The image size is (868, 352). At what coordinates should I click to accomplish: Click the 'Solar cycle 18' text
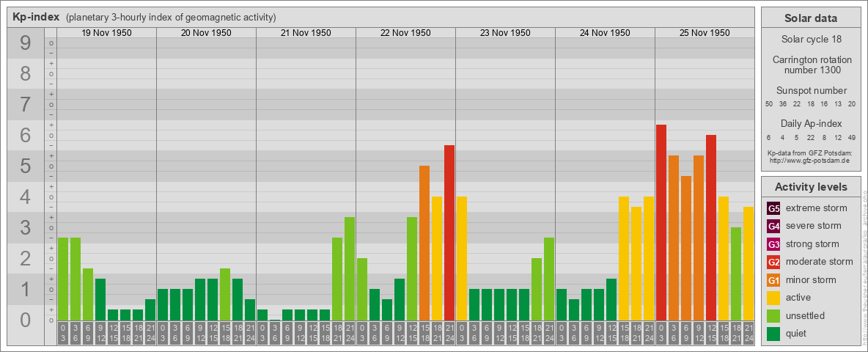(811, 40)
